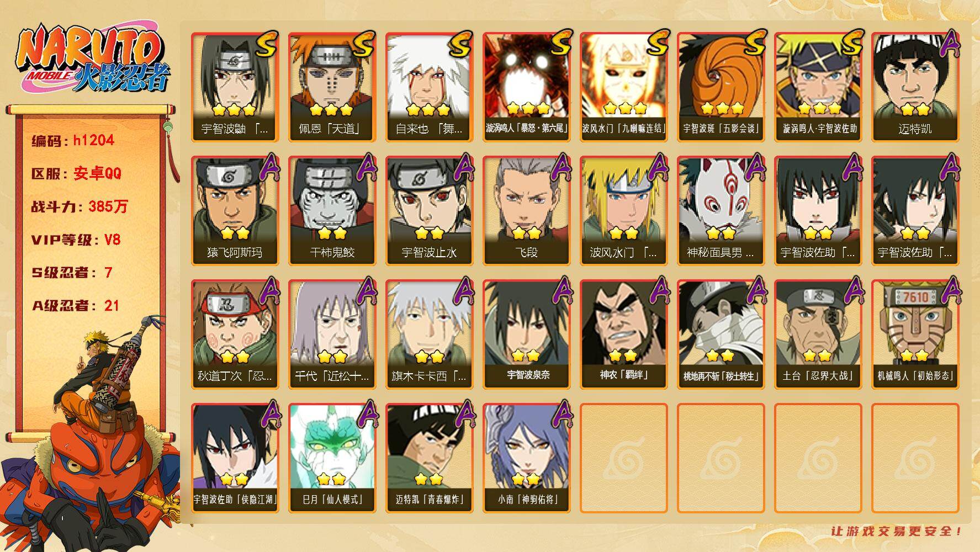The height and width of the screenshot is (552, 980).
Task: Click the first empty ninja slot
Action: click(x=623, y=458)
